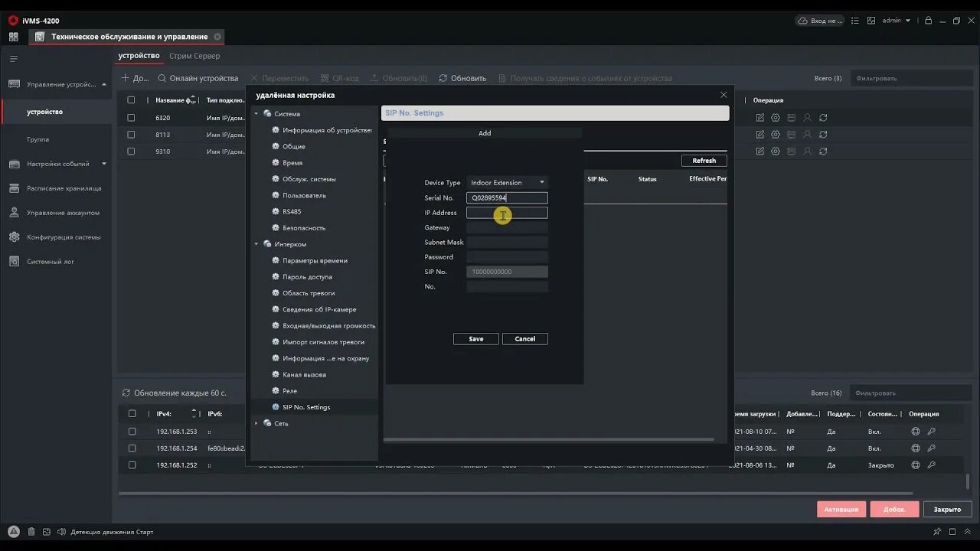Edit device 6320 with the pencil icon
This screenshot has width=980, height=551.
pyautogui.click(x=759, y=118)
